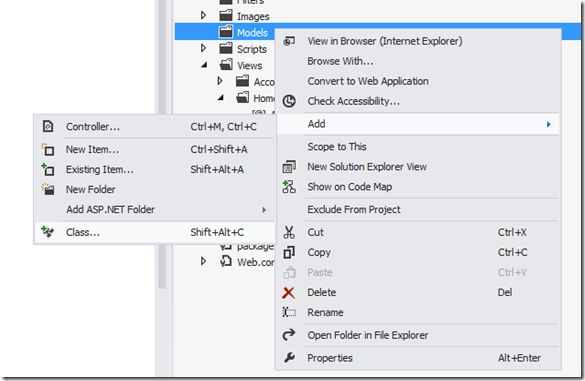The height and width of the screenshot is (381, 585).
Task: Click the Controller file icon in Add submenu
Action: coord(48,127)
